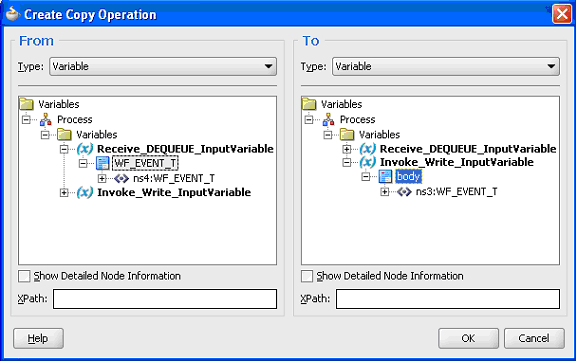The width and height of the screenshot is (576, 361).
Task: Click ns4:WF_EVENT_T element icon
Action: [122, 178]
